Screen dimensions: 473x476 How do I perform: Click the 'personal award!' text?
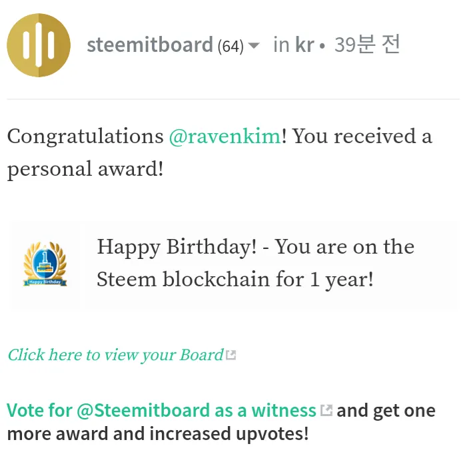click(x=85, y=168)
